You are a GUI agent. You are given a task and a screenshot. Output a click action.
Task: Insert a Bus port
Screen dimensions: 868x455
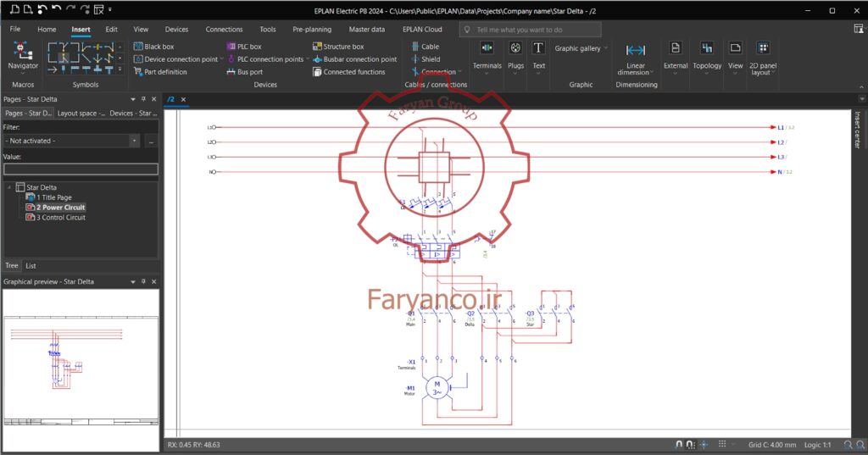(x=245, y=72)
